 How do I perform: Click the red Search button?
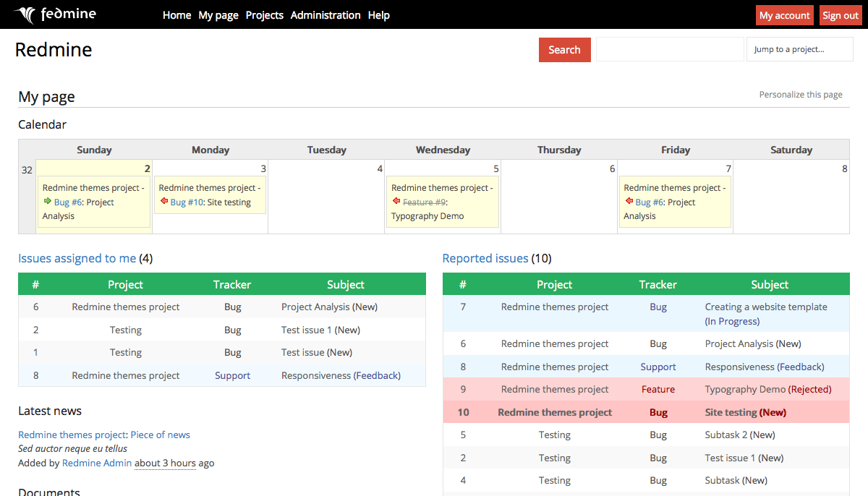[564, 50]
